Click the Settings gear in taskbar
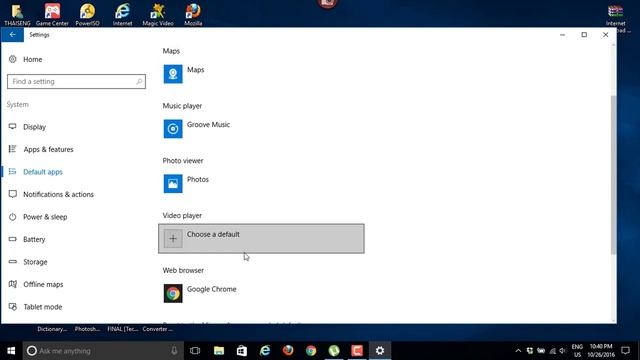Screen dimensions: 640x360 point(380,351)
